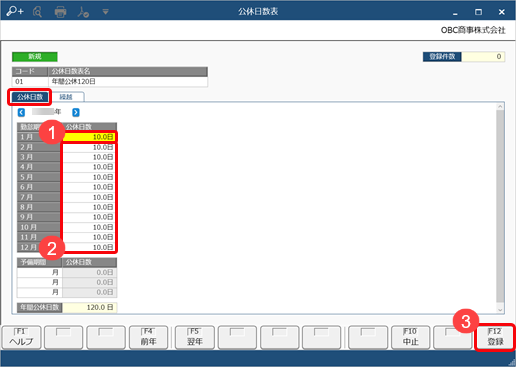Click the 登録件数 count value 0
Screen dimensions: 516x367
point(483,57)
